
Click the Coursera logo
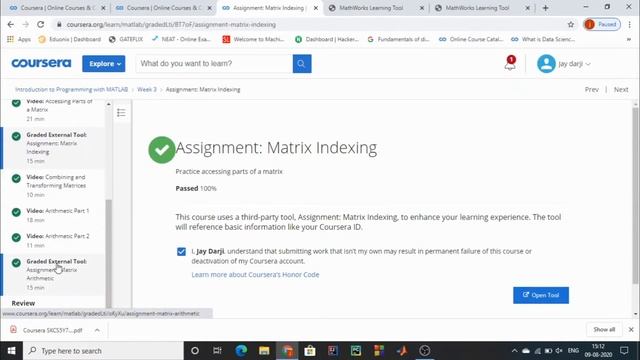pos(41,63)
